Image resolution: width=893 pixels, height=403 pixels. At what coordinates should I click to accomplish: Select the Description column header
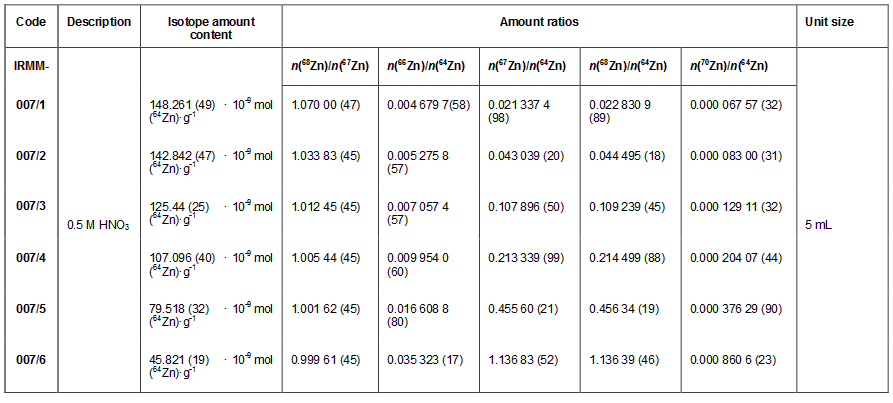(99, 22)
